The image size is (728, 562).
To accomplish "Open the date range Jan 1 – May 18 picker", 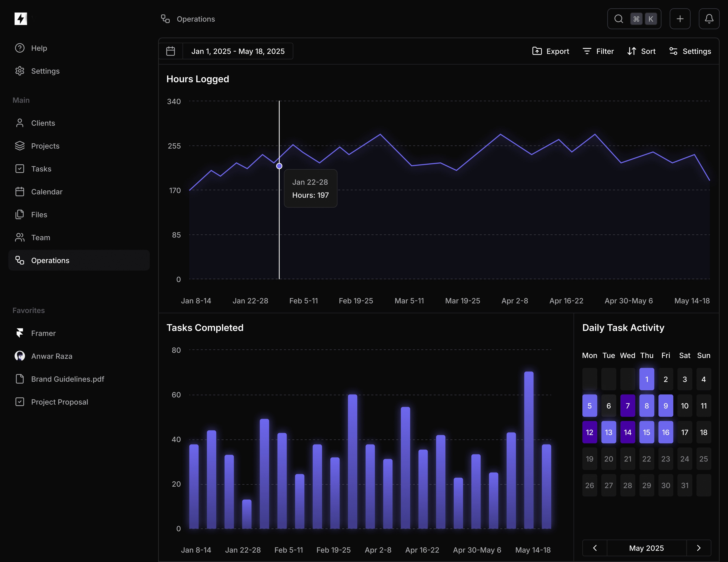I will (x=238, y=51).
